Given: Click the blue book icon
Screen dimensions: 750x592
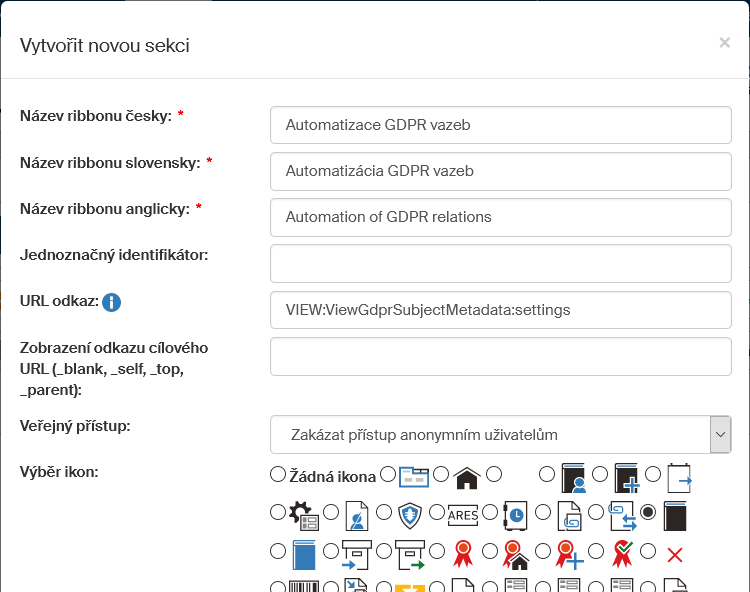Looking at the screenshot, I should [x=304, y=553].
